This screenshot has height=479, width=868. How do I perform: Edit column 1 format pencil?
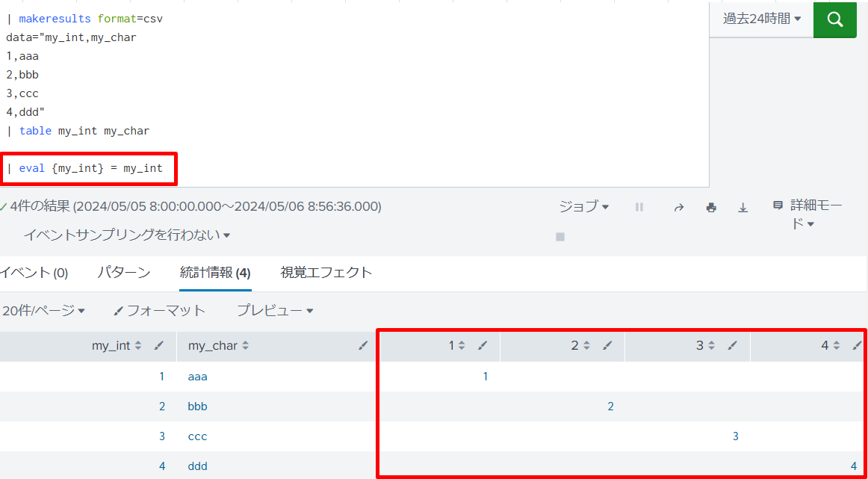pos(483,345)
